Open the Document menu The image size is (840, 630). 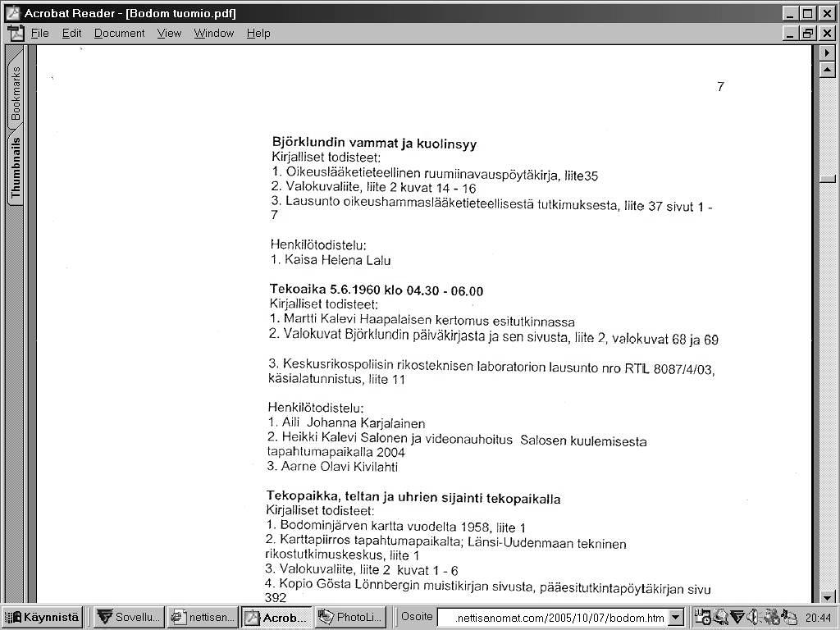coord(119,34)
